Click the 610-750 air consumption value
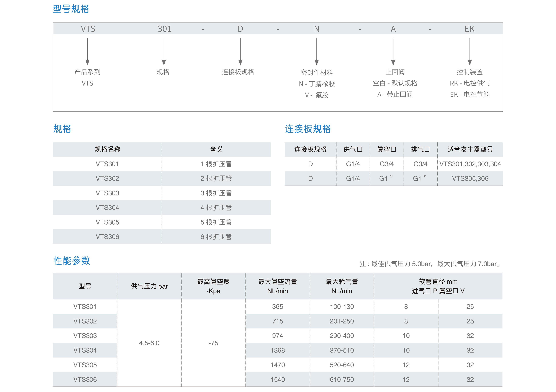This screenshot has width=556, height=392. (342, 379)
